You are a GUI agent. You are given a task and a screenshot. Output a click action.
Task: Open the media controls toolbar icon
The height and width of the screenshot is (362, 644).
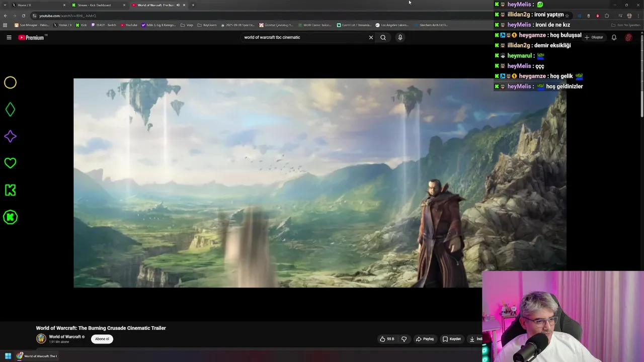tap(620, 16)
